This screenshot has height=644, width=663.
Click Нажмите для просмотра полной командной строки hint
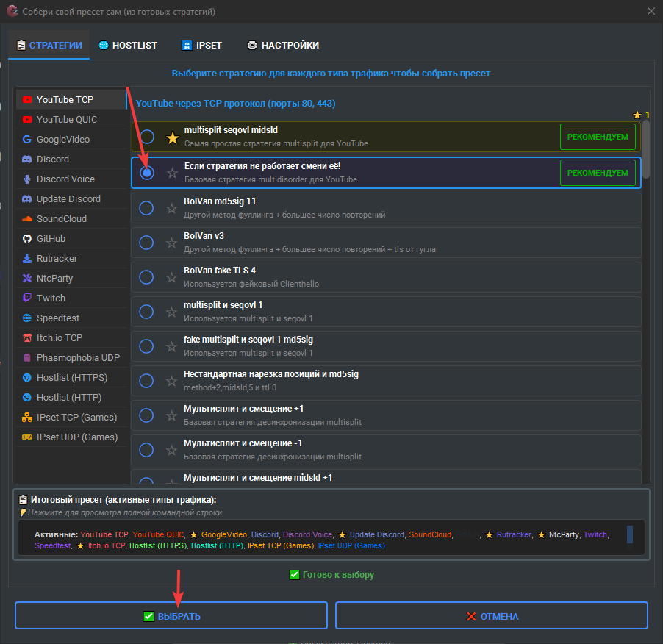coord(125,513)
